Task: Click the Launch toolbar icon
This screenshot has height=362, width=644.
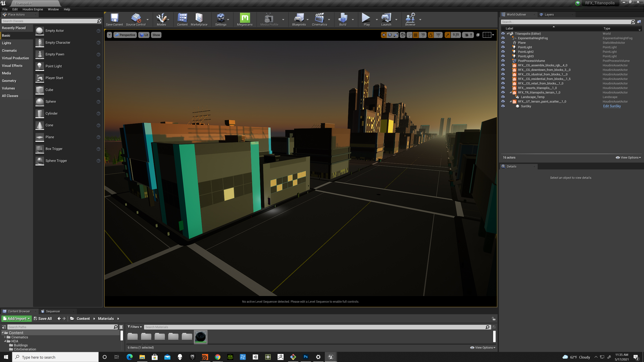Action: coord(386,19)
